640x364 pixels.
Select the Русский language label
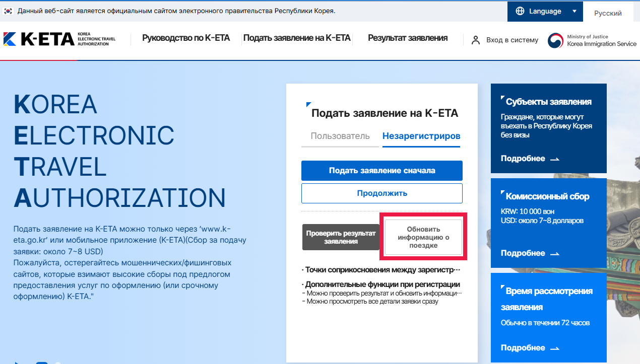[608, 13]
